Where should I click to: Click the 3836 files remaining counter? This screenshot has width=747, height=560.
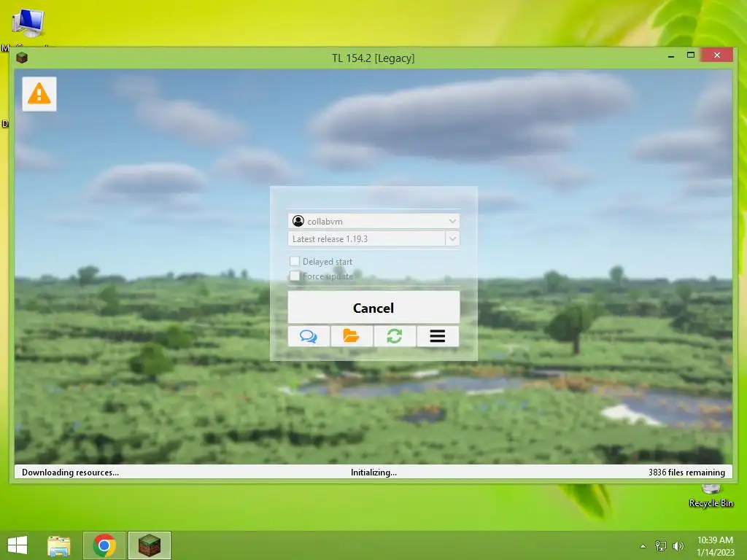[686, 472]
